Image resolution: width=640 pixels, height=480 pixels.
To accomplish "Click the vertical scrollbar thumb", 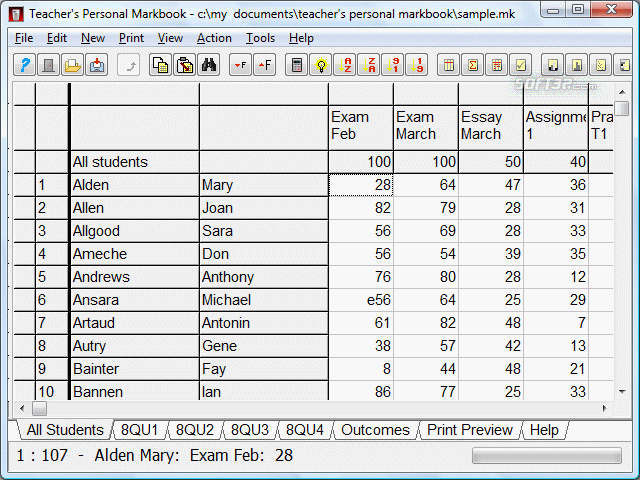I will tap(622, 109).
